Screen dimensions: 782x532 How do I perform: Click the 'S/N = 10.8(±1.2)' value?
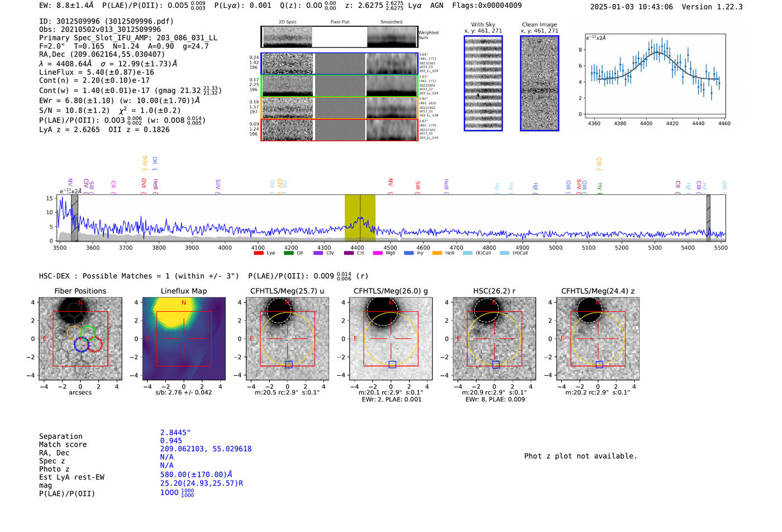click(x=75, y=111)
